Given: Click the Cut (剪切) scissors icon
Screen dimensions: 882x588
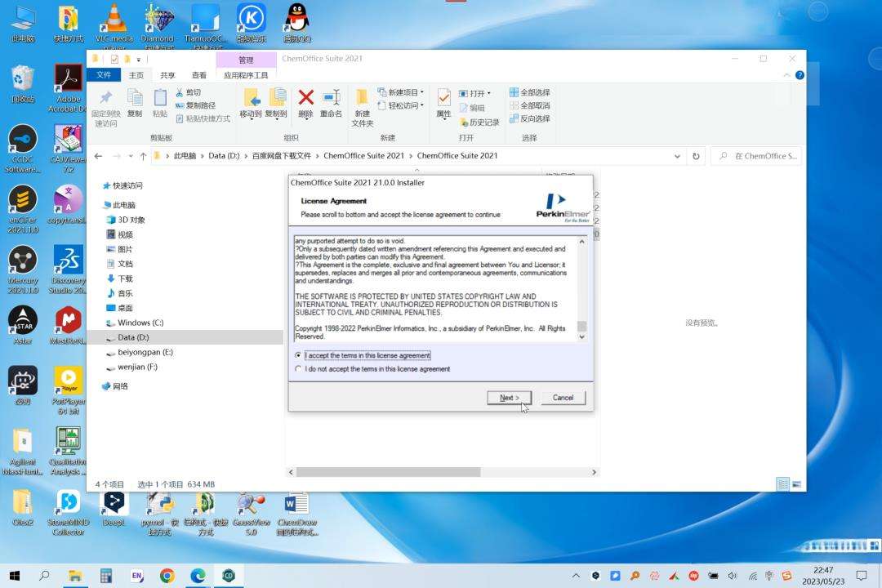Looking at the screenshot, I should 180,92.
